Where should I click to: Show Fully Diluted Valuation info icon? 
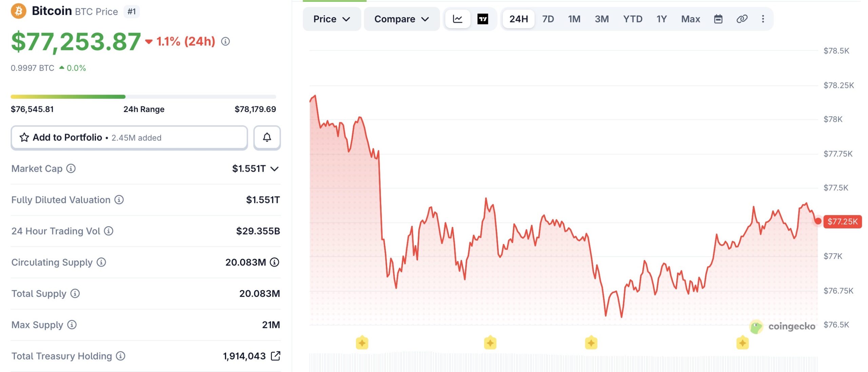pyautogui.click(x=119, y=200)
